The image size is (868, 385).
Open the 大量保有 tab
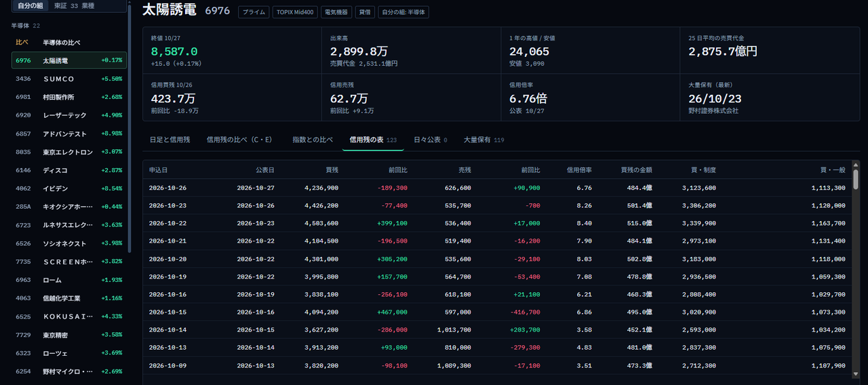pos(484,140)
